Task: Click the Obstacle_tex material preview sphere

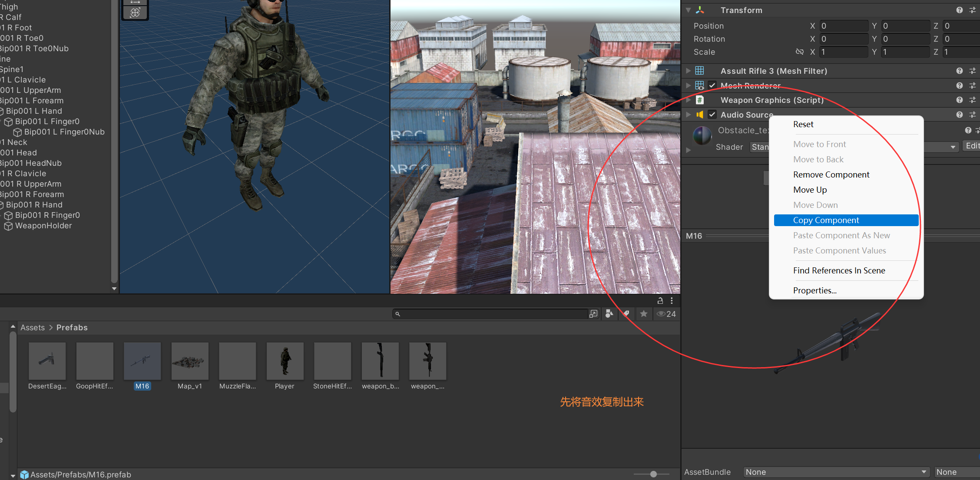Action: coord(702,135)
